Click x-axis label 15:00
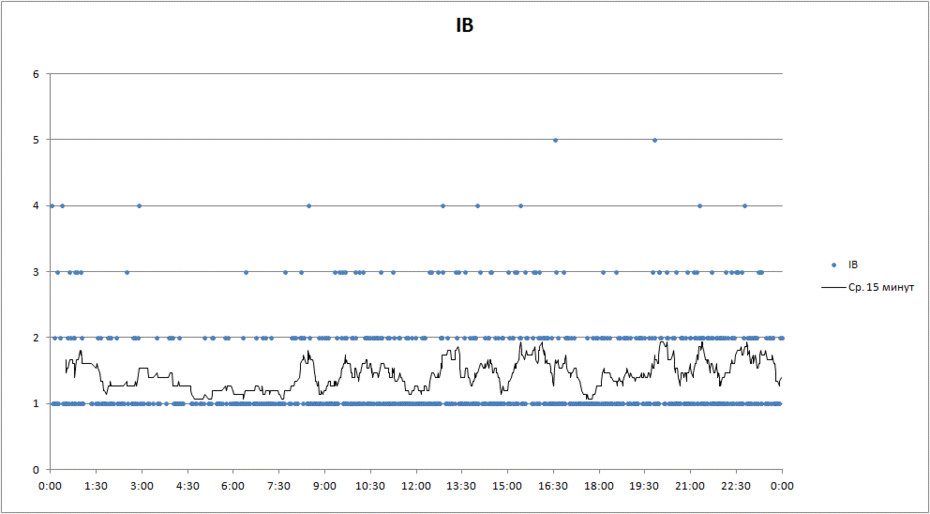Viewport: 930px width, 514px height. 507,486
